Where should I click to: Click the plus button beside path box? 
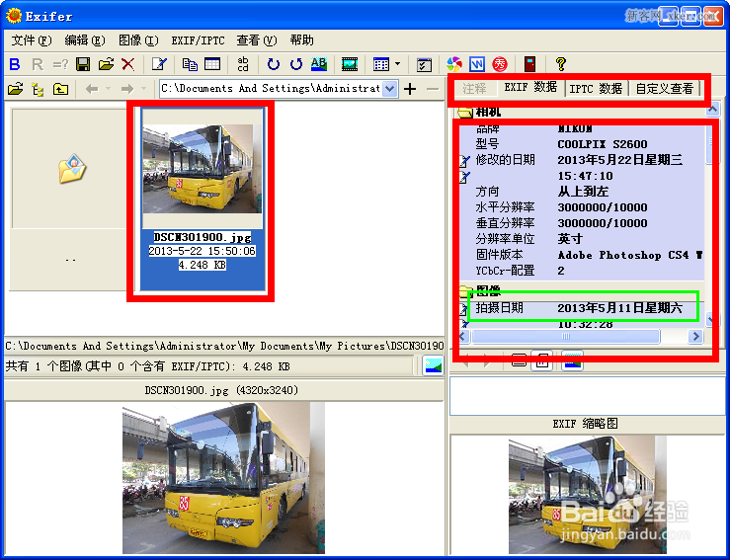point(410,89)
